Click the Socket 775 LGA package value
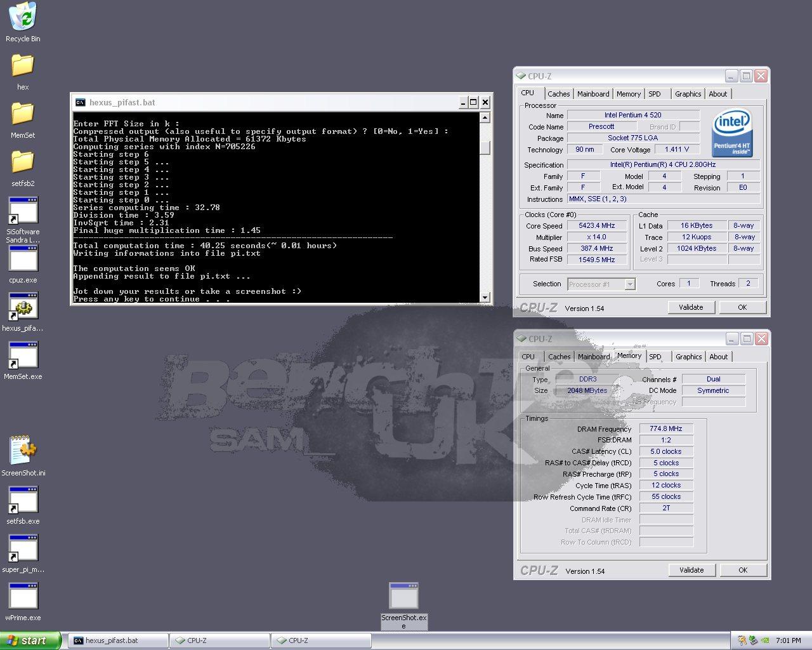The width and height of the screenshot is (812, 650). pyautogui.click(x=633, y=138)
